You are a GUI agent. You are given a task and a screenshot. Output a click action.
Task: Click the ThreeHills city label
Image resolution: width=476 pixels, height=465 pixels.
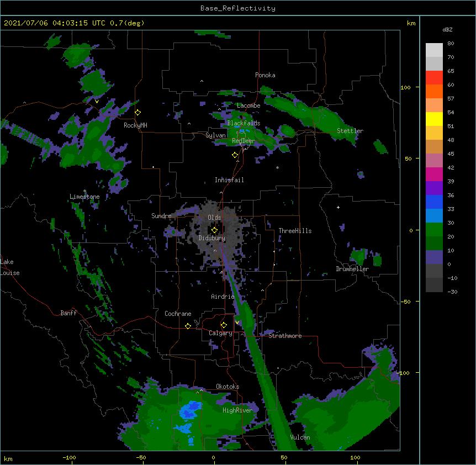tap(295, 231)
